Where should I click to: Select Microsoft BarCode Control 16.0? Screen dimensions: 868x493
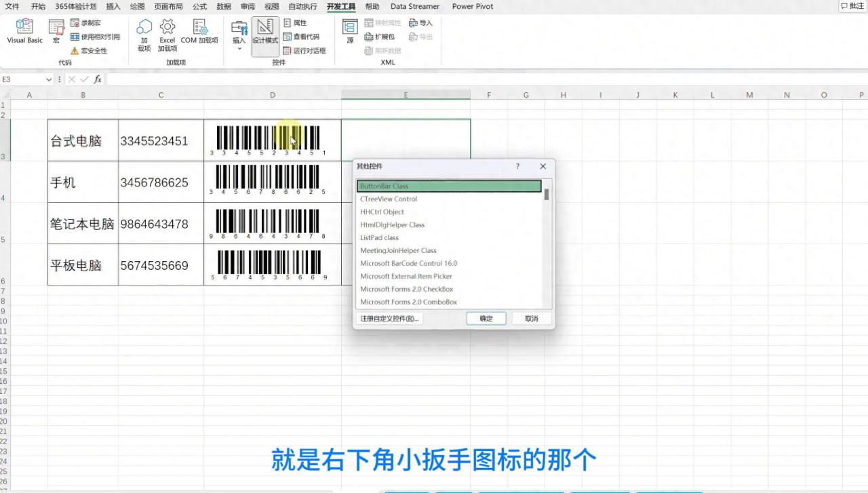coord(449,263)
